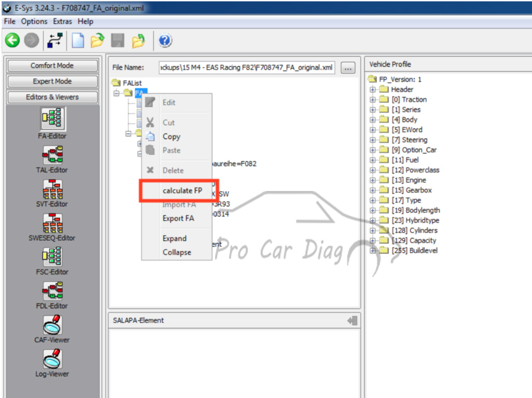Open the Log-Viewer
Screen dimensions: 532x398
52,363
